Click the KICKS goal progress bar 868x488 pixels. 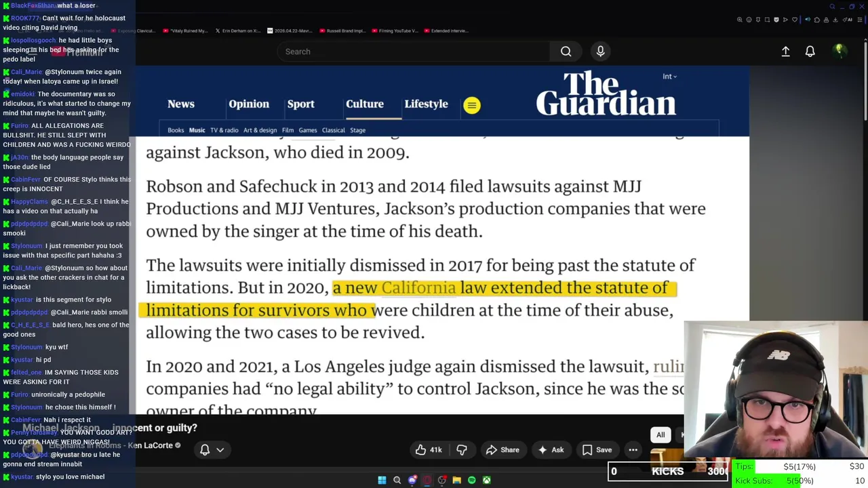coord(668,471)
